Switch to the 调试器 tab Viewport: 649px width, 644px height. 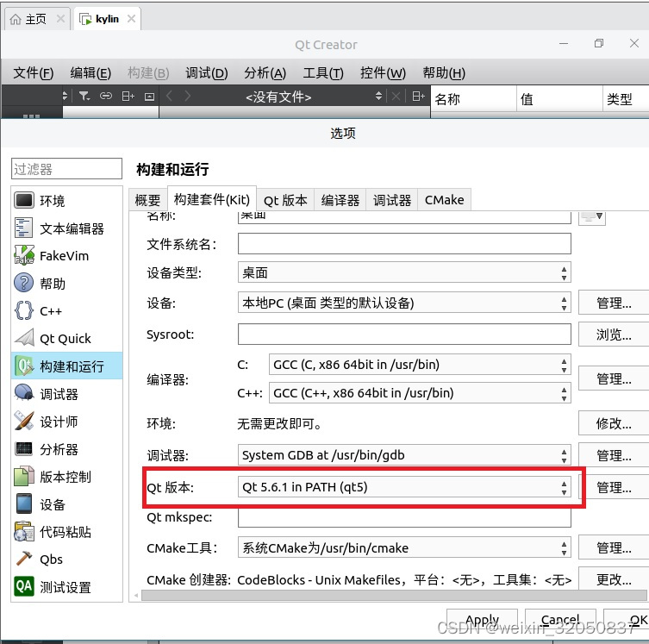coord(392,200)
